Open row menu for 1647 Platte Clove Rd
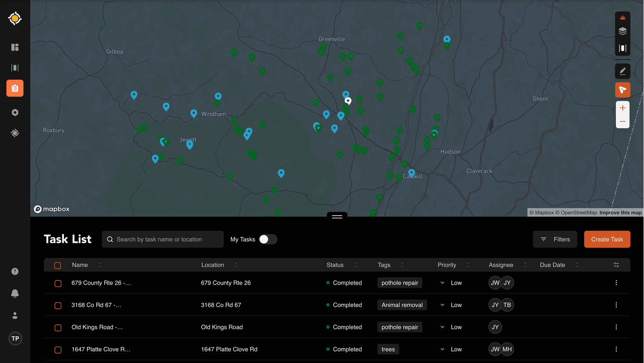Image resolution: width=644 pixels, height=363 pixels. coord(616,349)
